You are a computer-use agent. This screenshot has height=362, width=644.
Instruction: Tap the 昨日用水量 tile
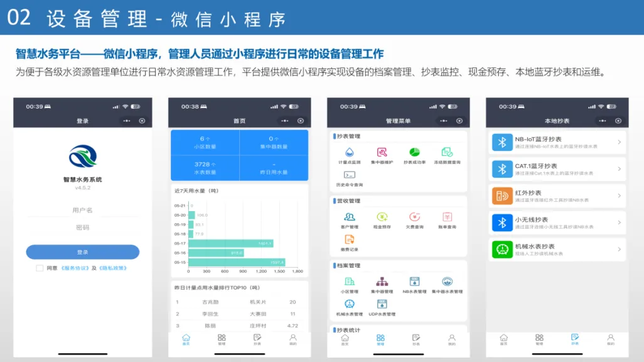click(274, 168)
